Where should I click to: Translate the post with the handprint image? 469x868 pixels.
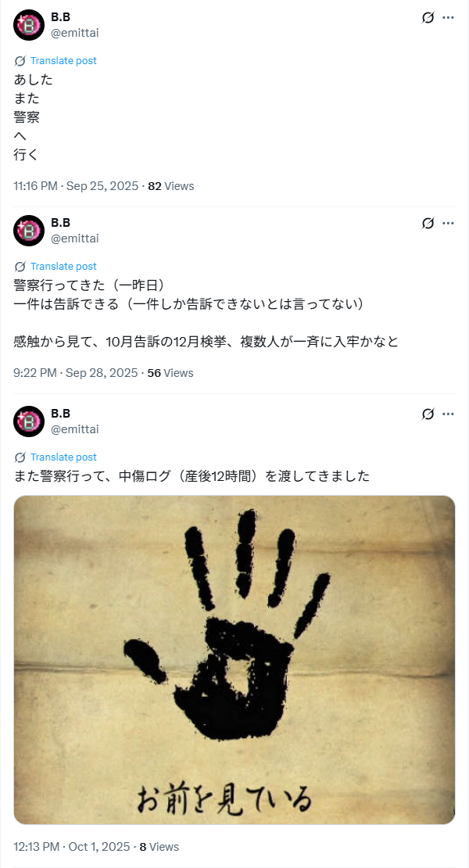pos(63,457)
